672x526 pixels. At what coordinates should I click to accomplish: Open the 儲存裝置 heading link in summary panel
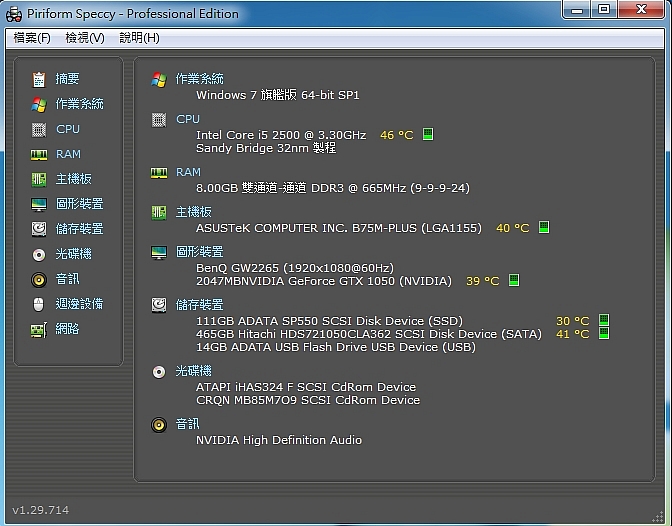tap(199, 305)
